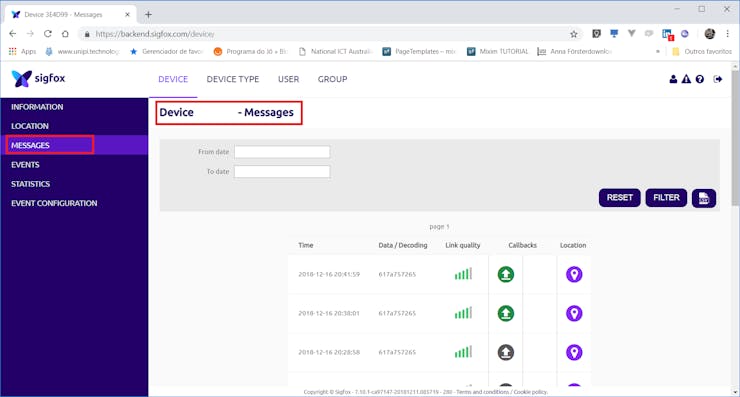Show location pin for 20:41:59 message

click(x=574, y=274)
